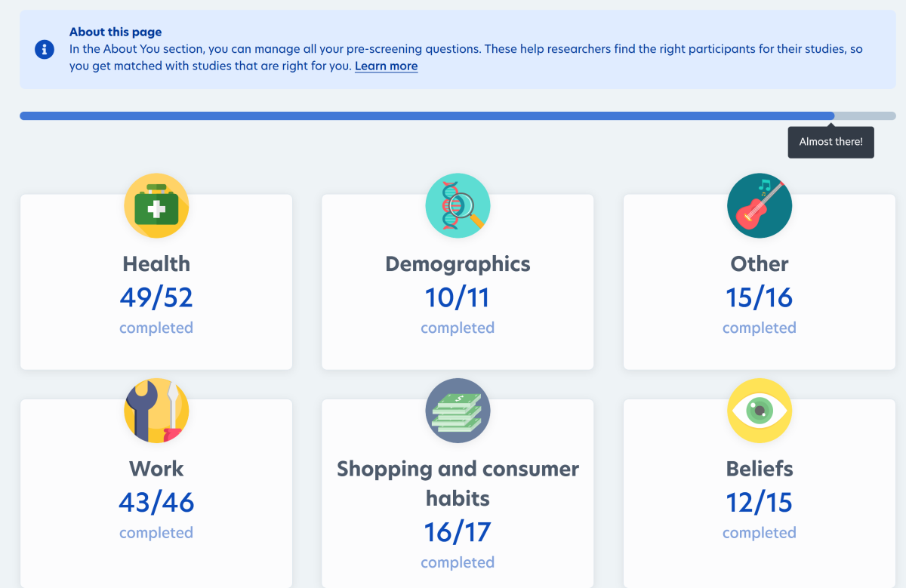Select the Work wrench and screwdriver icon
Viewport: 906px width, 588px height.
[156, 411]
